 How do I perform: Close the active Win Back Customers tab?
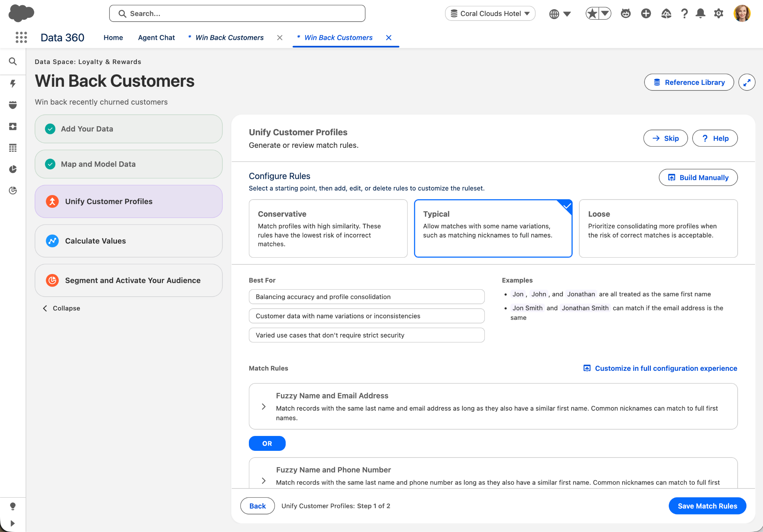pyautogui.click(x=389, y=38)
